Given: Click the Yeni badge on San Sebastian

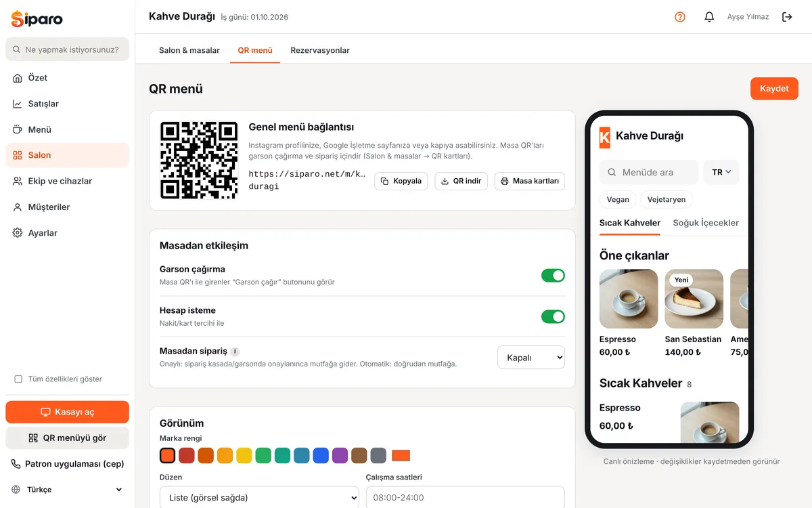Looking at the screenshot, I should click(x=681, y=280).
